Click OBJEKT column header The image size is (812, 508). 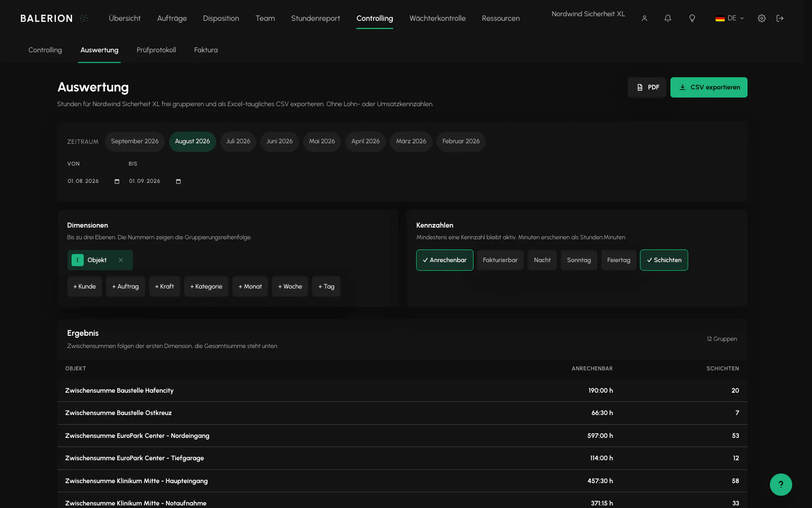click(x=76, y=368)
